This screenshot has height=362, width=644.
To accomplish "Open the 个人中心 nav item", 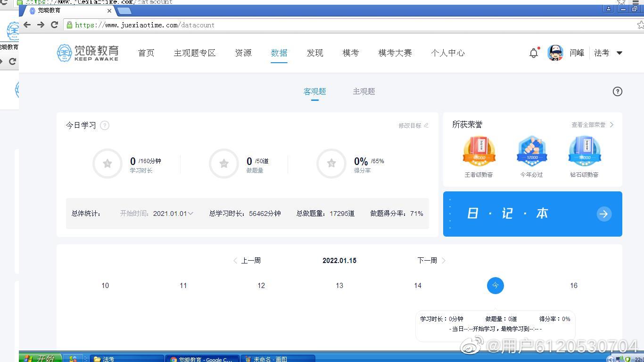I will click(448, 53).
